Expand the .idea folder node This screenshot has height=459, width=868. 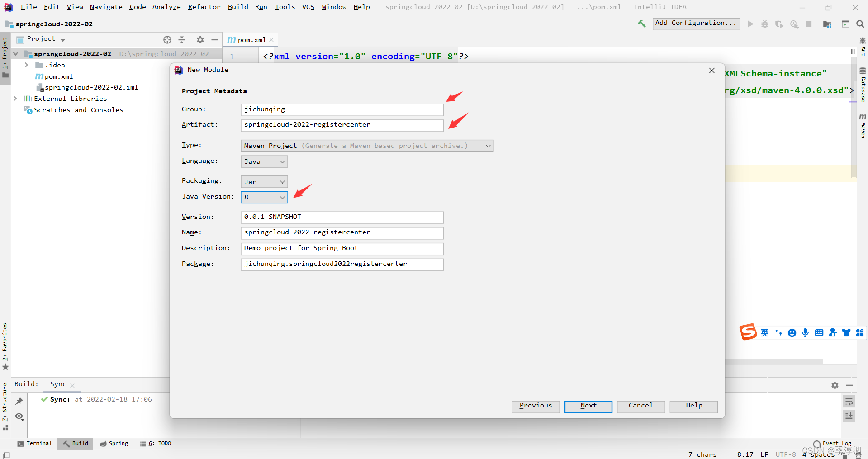pyautogui.click(x=27, y=65)
